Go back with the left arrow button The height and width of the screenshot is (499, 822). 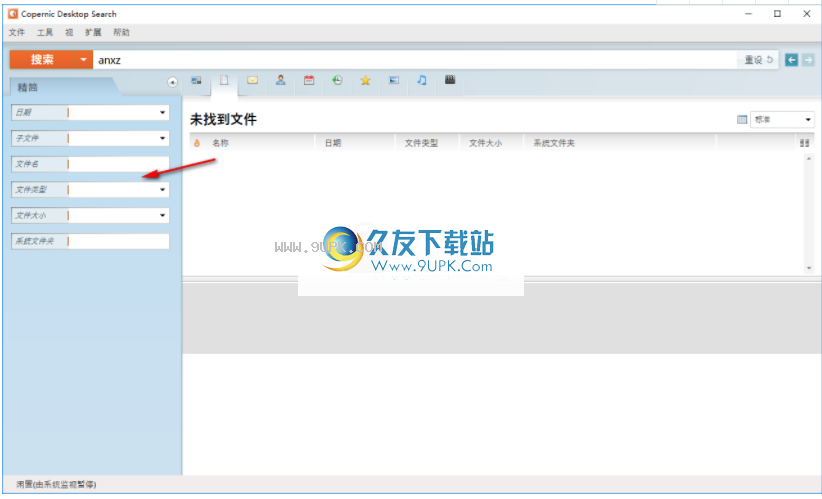tap(792, 60)
